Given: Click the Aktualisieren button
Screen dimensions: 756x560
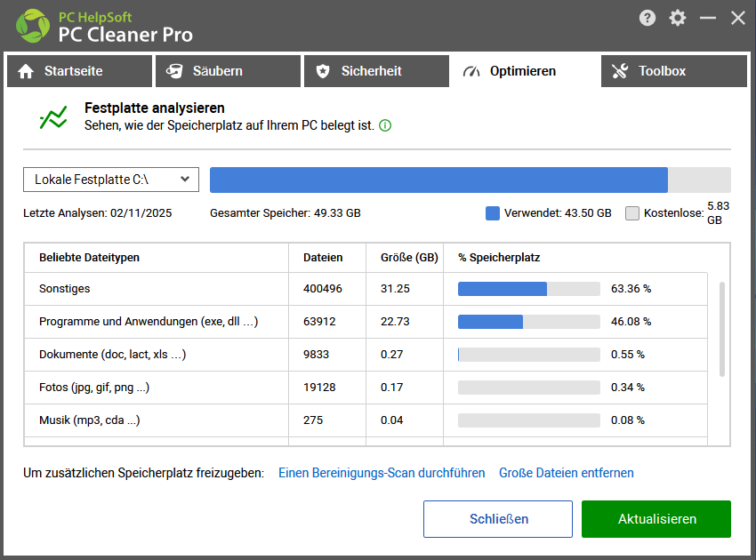Looking at the screenshot, I should (656, 519).
